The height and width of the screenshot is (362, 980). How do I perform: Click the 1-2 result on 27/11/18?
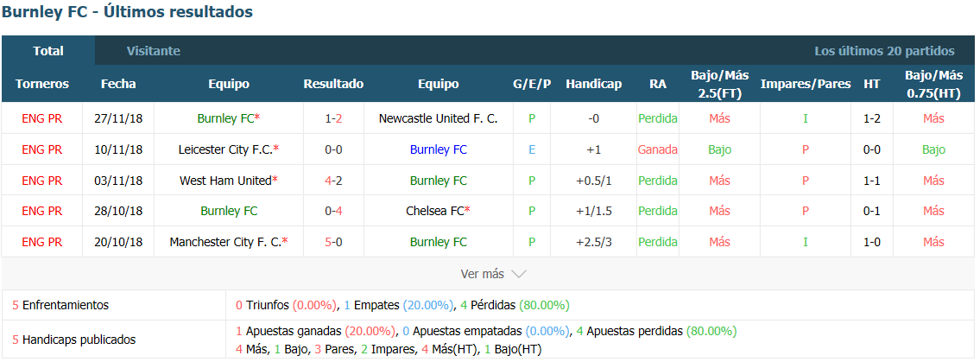334,118
